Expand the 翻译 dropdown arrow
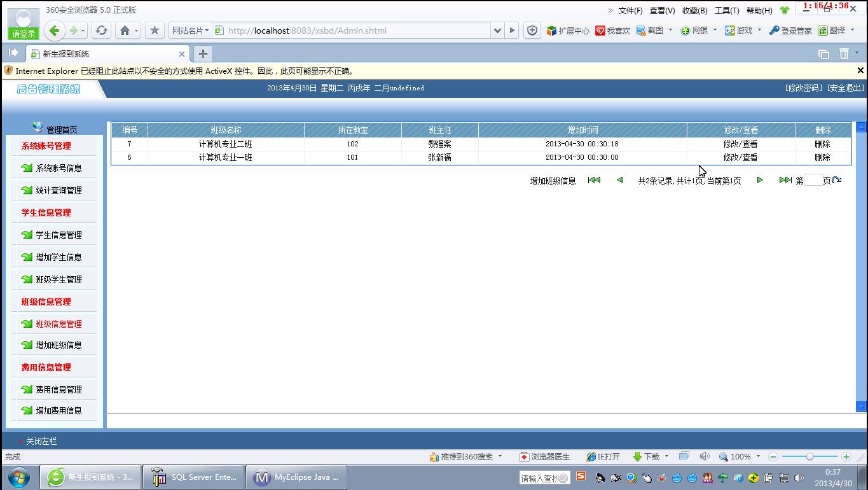 [851, 30]
